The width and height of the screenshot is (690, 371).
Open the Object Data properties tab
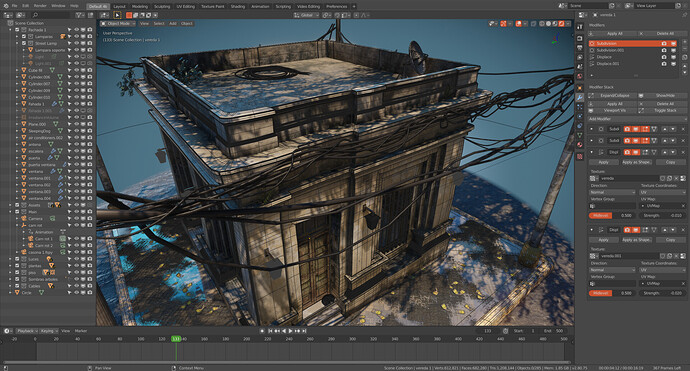point(580,135)
